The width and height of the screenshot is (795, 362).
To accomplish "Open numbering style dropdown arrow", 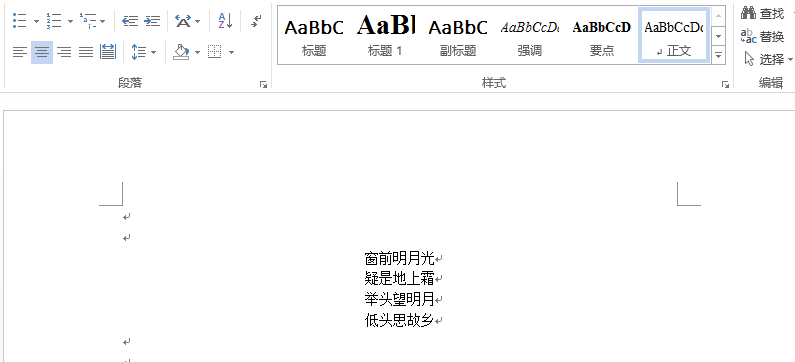I will click(70, 21).
